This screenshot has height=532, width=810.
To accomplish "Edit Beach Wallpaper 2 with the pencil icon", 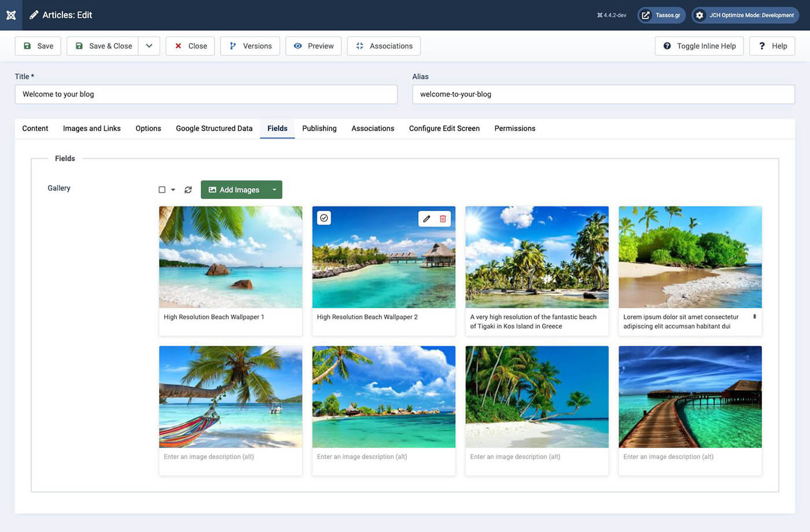I will [426, 219].
